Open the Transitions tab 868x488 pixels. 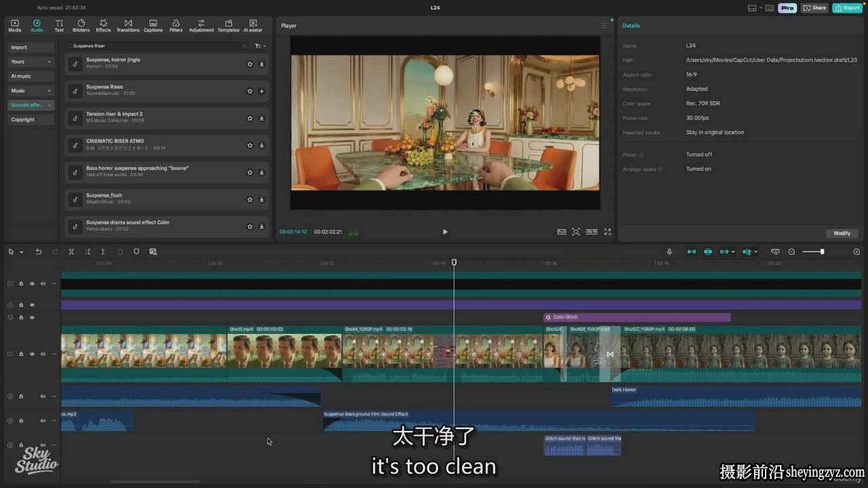[127, 26]
